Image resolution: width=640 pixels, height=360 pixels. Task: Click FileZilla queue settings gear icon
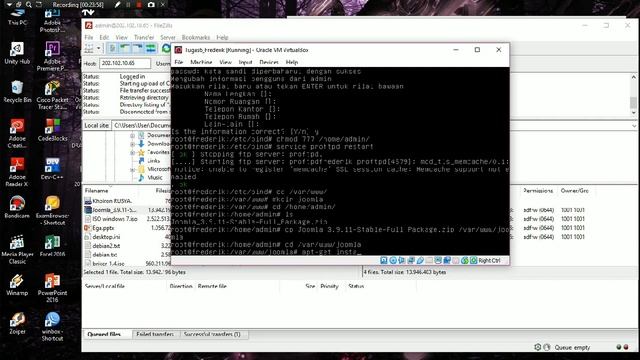point(538,347)
